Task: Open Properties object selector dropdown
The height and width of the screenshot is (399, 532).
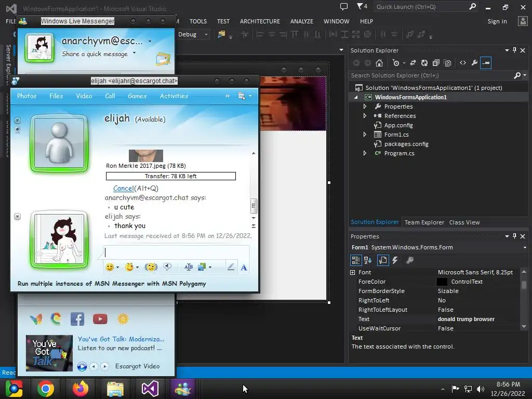Action: (525, 247)
